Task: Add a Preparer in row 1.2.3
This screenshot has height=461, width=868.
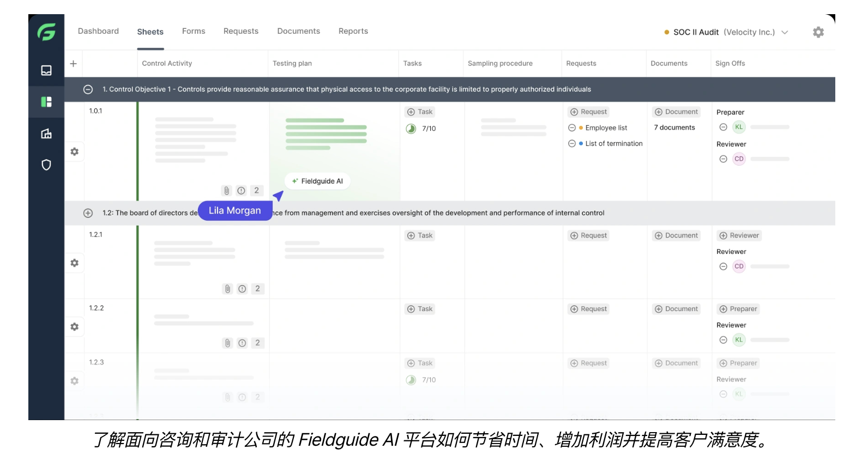Action: [739, 363]
